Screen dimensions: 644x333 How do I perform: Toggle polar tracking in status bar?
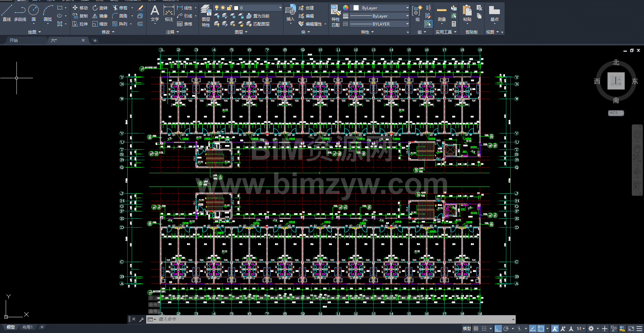(x=506, y=329)
